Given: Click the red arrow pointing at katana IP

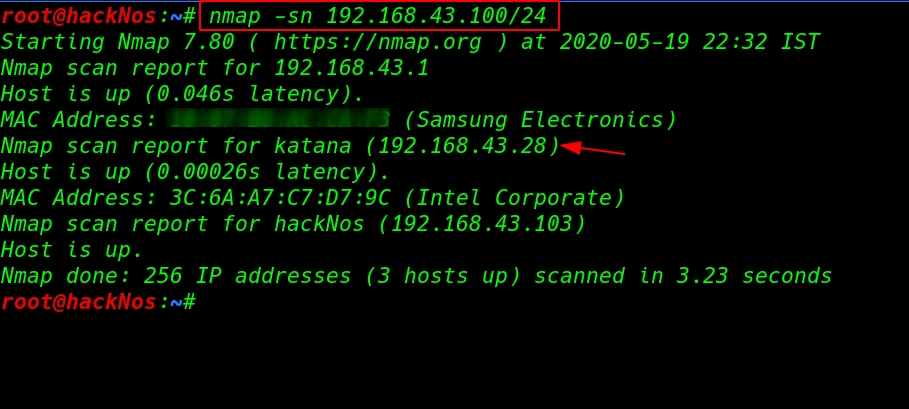Looking at the screenshot, I should point(593,149).
